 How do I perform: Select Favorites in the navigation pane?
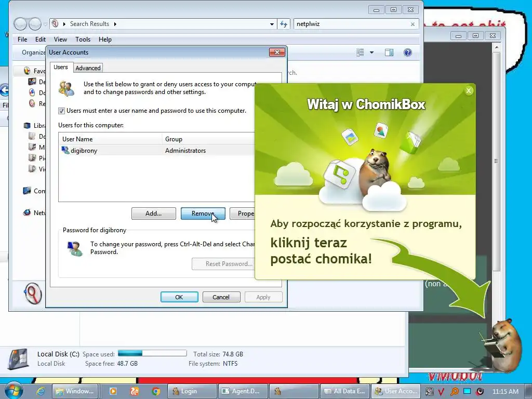[34, 71]
